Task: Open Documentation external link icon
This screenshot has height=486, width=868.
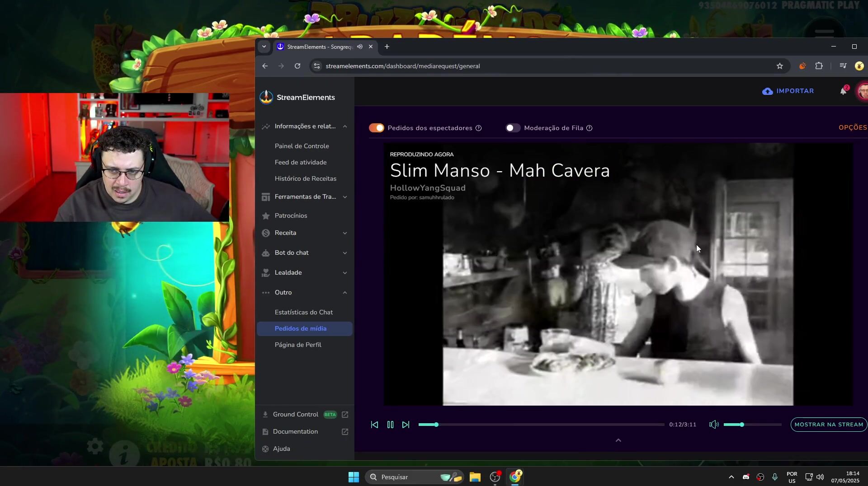Action: click(345, 432)
